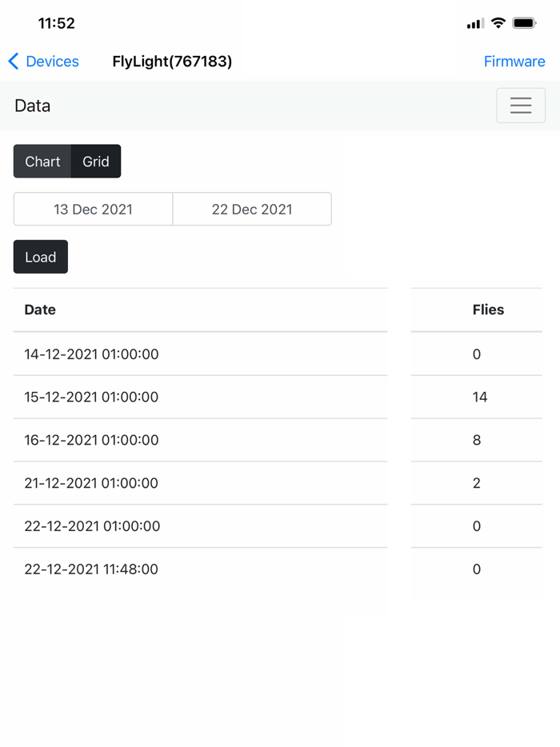
Task: Tap the battery status icon
Action: [524, 23]
